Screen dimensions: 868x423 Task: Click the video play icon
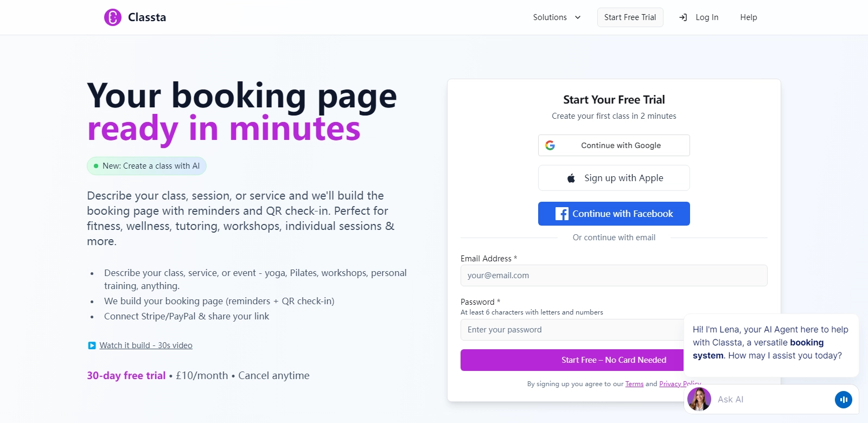pos(92,345)
